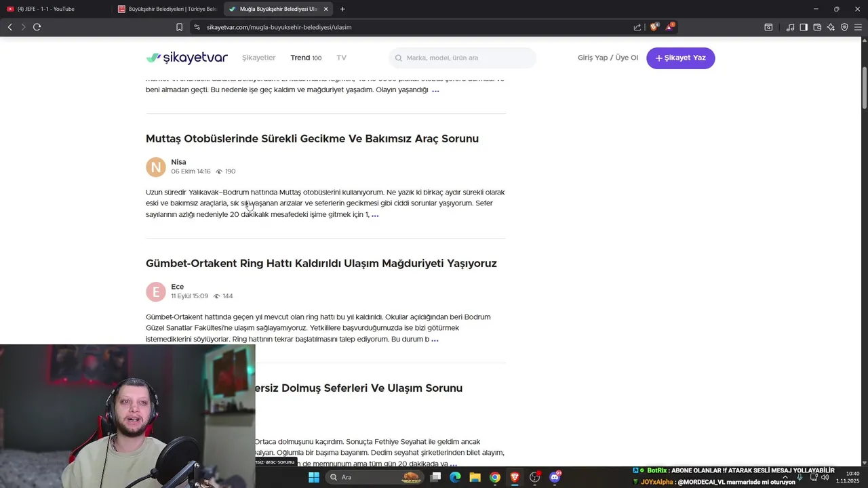
Task: Click the magnifier icon in the site search
Action: click(x=398, y=58)
